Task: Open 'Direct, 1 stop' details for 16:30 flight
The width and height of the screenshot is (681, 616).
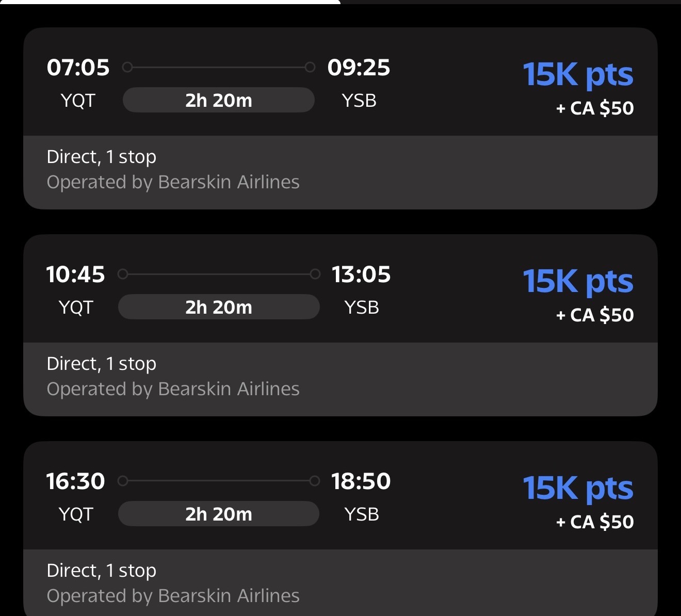Action: coord(102,571)
